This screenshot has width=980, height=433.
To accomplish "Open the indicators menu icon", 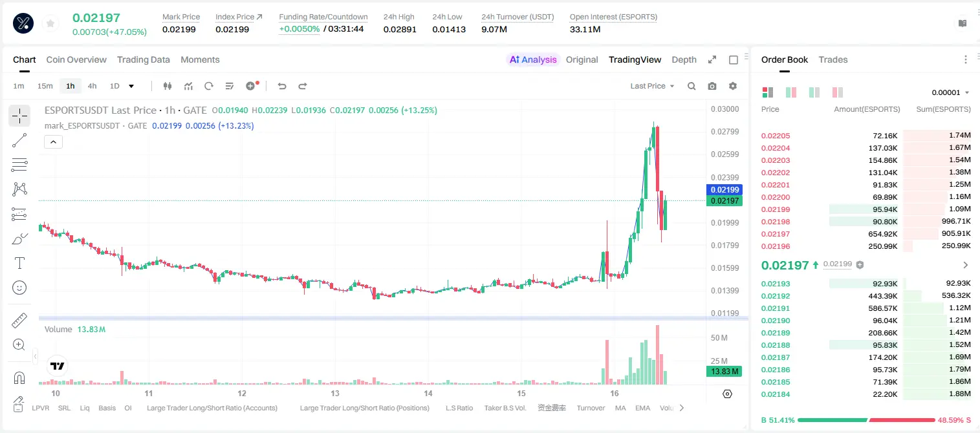I will coord(188,86).
